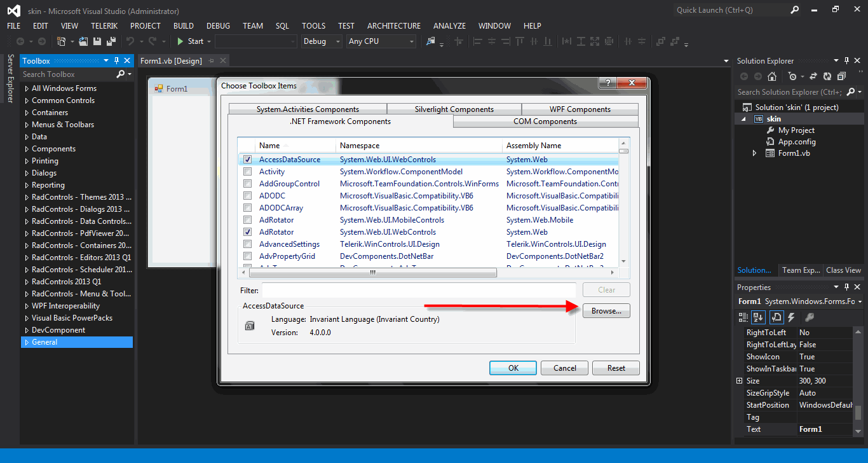
Task: Switch to COM Components tab
Action: [545, 121]
